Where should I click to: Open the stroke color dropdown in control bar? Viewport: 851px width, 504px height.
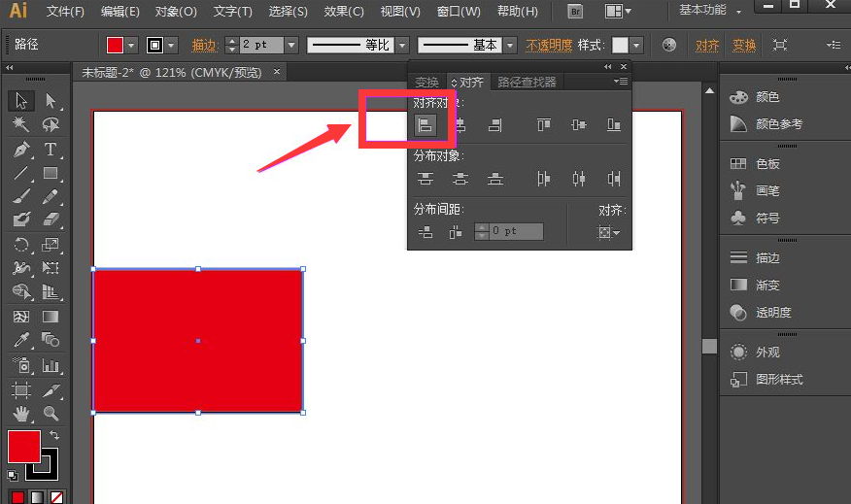[172, 46]
